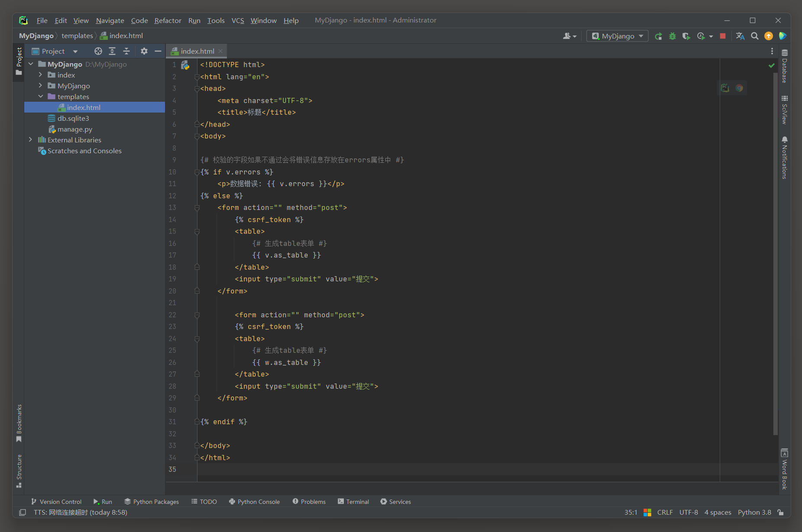
Task: Open editor tab options three dots
Action: (x=772, y=52)
